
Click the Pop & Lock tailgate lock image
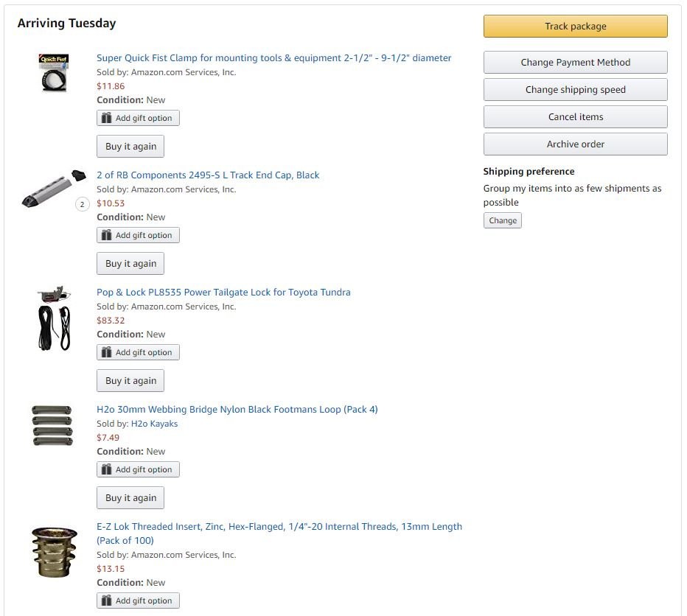pyautogui.click(x=54, y=318)
